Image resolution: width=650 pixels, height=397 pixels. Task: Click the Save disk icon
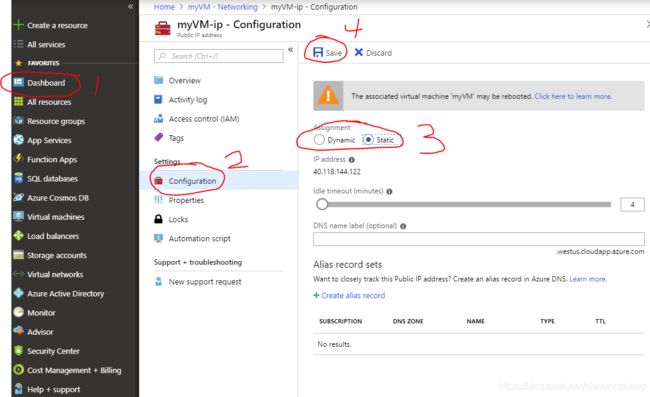coord(318,52)
